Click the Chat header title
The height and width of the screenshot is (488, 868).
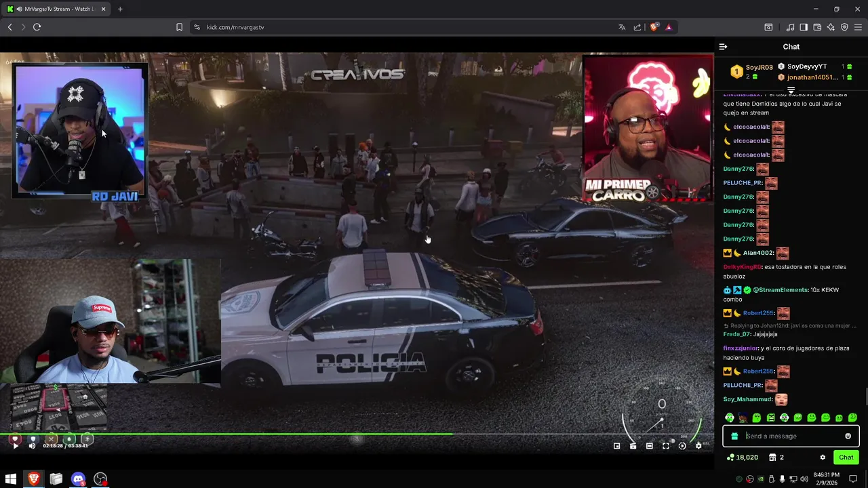(x=791, y=47)
